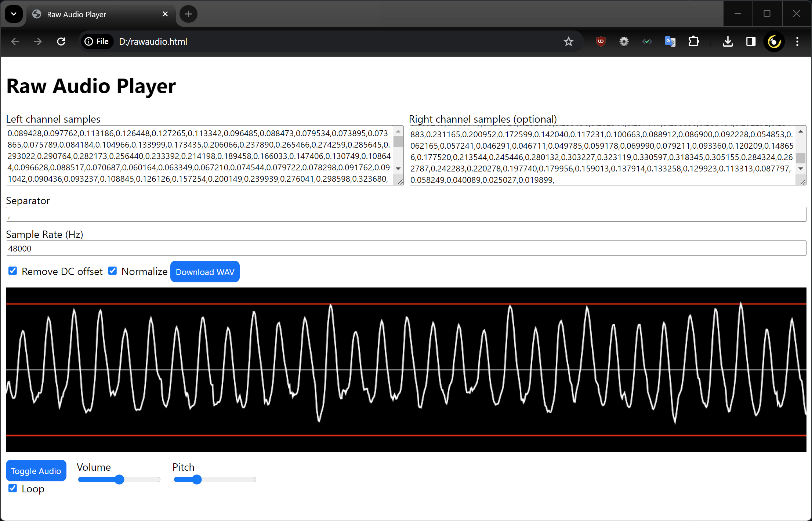Uncheck the Remove DC offset checkbox
This screenshot has height=521, width=812.
click(x=13, y=271)
